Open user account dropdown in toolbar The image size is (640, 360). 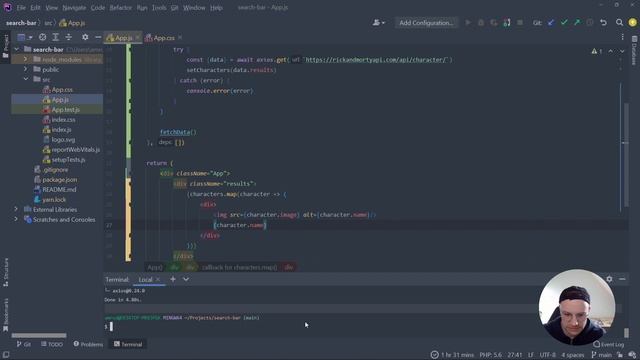[379, 23]
